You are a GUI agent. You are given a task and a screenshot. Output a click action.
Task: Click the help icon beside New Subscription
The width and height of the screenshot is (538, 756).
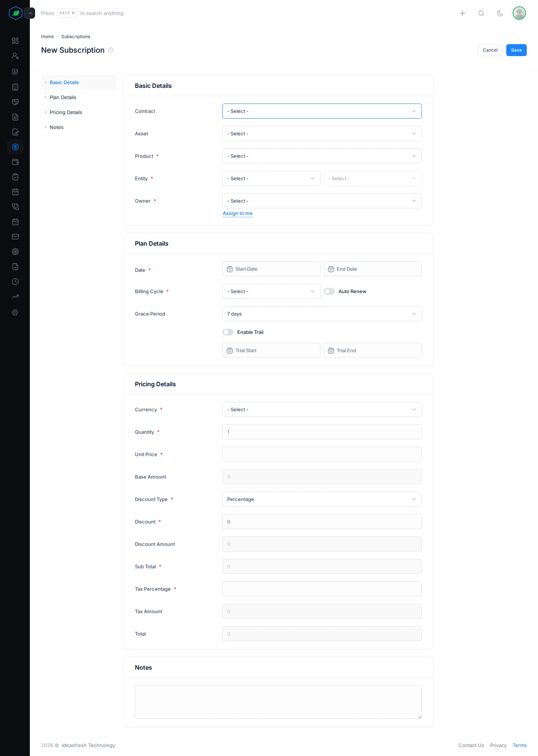[111, 50]
